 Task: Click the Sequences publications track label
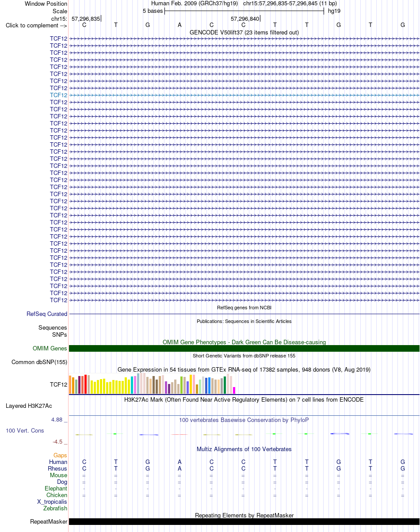53,328
